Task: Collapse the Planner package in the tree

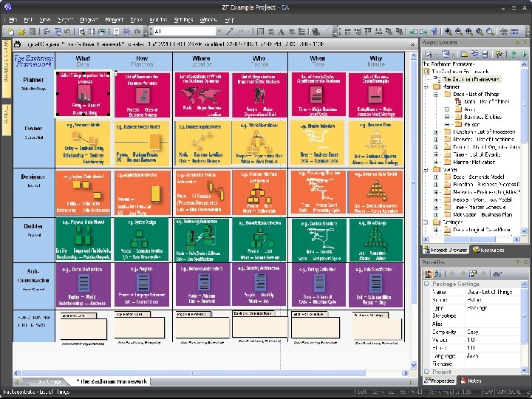Action: tap(427, 86)
